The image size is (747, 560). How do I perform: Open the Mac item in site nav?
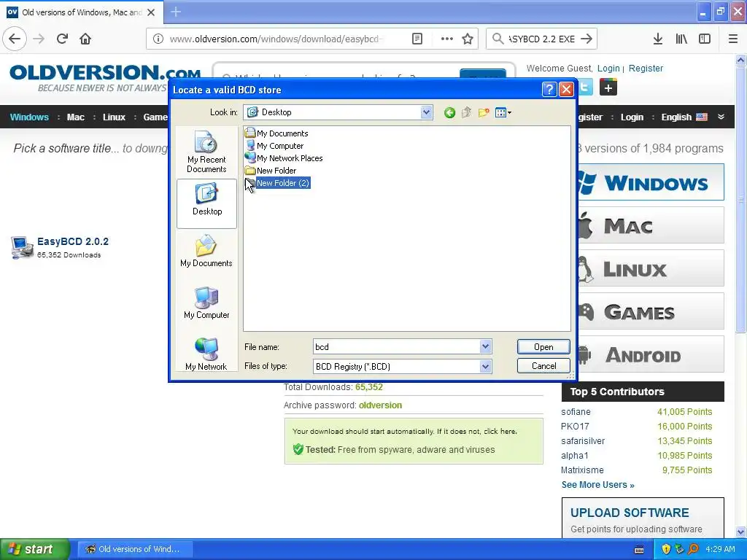(75, 117)
